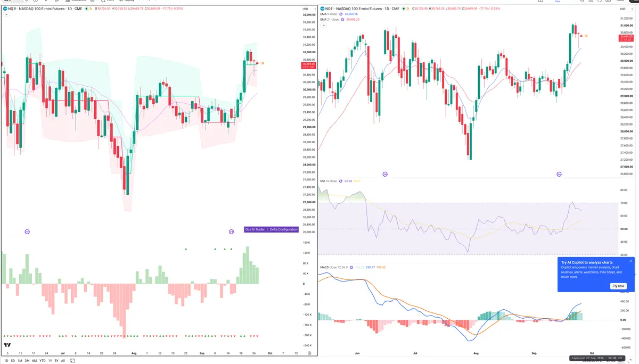Select the 1M time range
Viewport: 639px width, 364px height.
click(x=20, y=360)
